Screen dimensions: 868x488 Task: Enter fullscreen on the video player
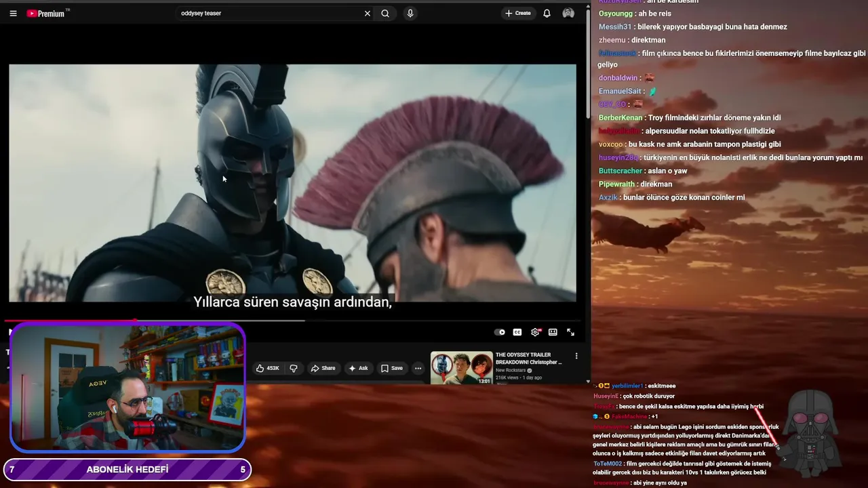[x=570, y=332]
